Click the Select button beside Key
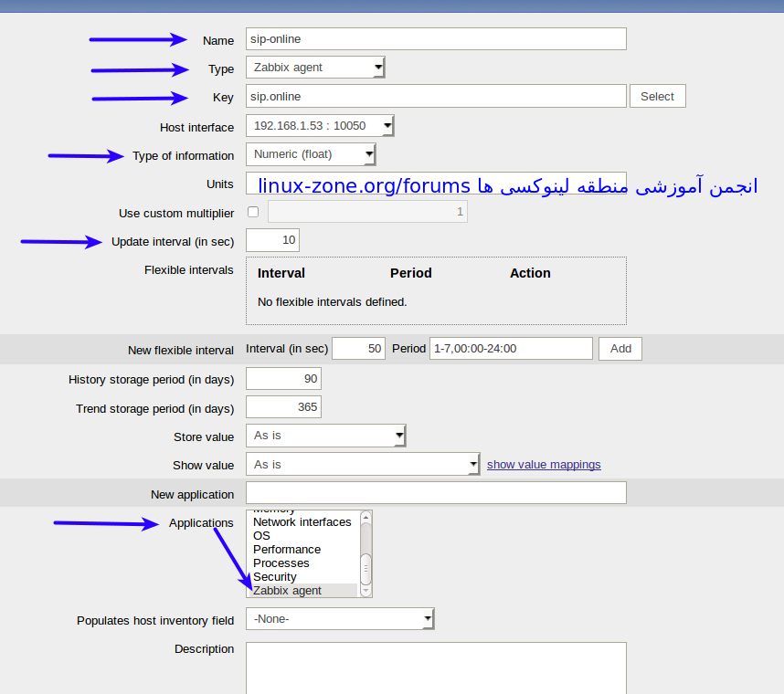 tap(657, 97)
